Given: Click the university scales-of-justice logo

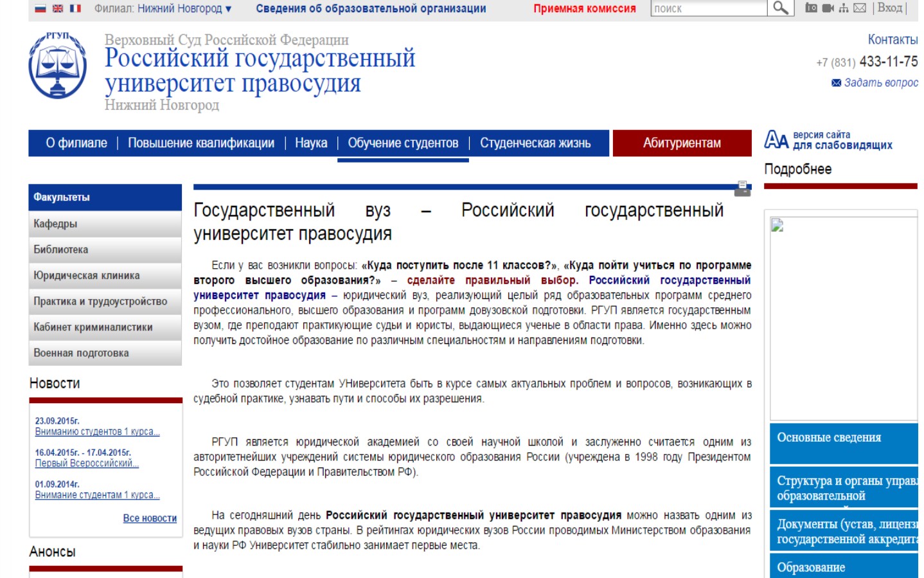Looking at the screenshot, I should coord(58,65).
